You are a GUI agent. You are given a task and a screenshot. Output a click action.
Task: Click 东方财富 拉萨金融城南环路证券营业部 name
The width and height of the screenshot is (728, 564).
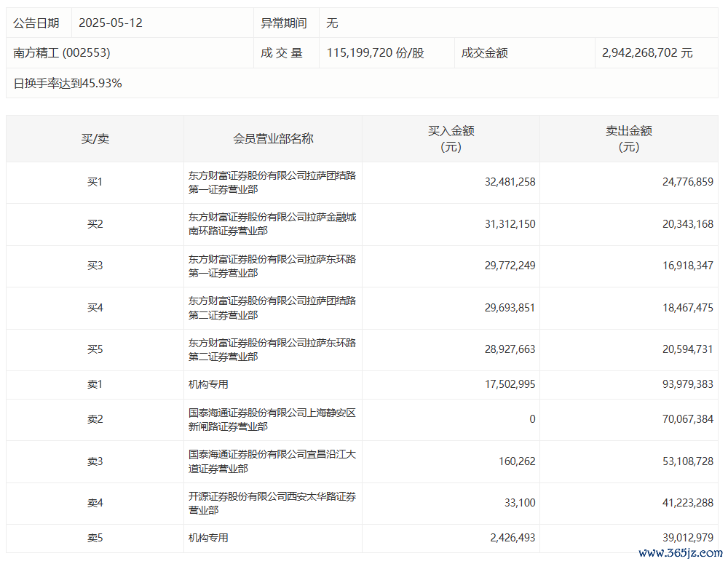pyautogui.click(x=272, y=223)
